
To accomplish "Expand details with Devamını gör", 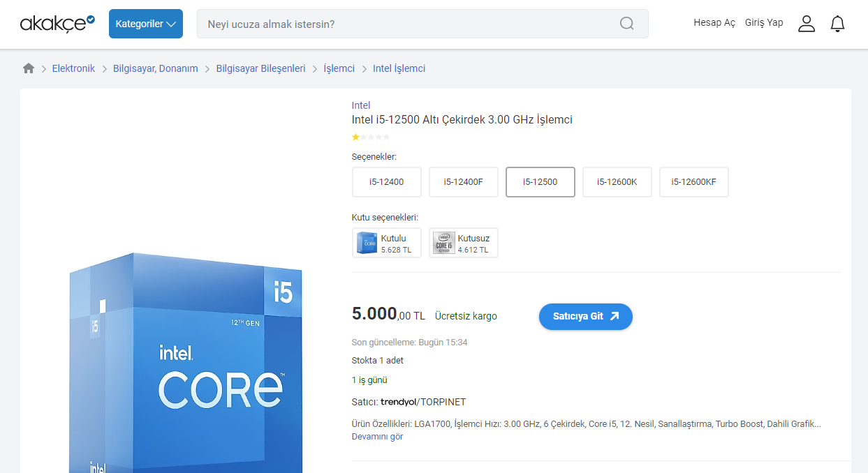I will click(377, 437).
